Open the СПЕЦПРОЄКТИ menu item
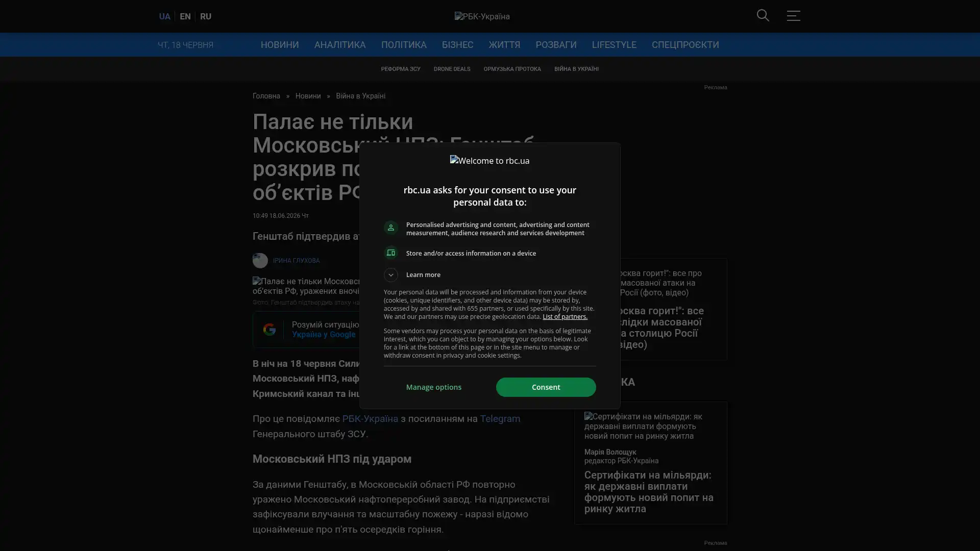 [x=685, y=45]
